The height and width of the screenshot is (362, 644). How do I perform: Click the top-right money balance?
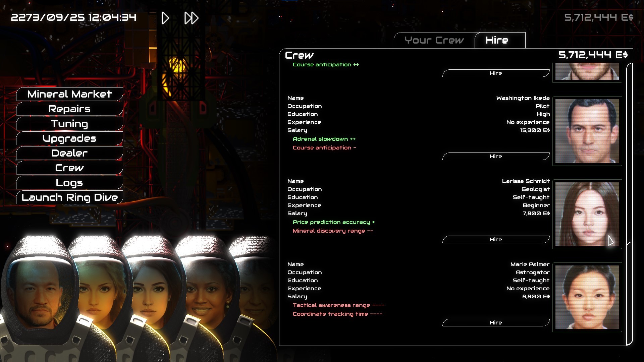tap(599, 17)
